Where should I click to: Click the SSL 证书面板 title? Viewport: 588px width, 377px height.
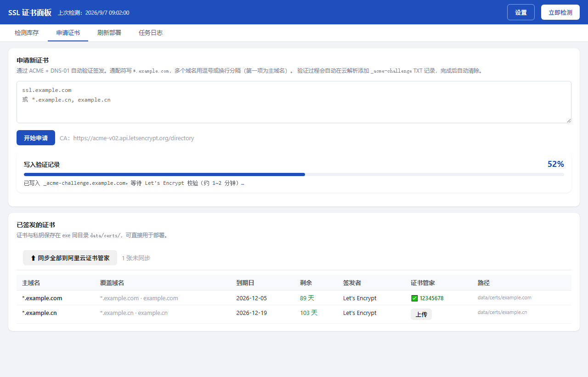coord(30,12)
